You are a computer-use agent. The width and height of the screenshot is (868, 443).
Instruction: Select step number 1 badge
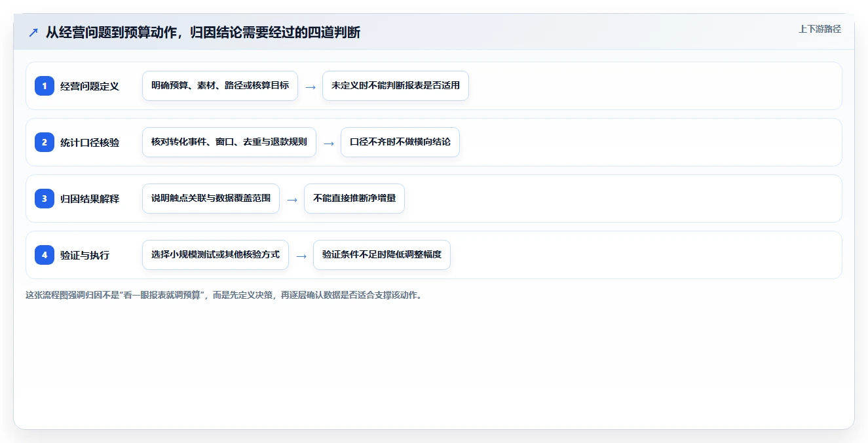point(45,86)
